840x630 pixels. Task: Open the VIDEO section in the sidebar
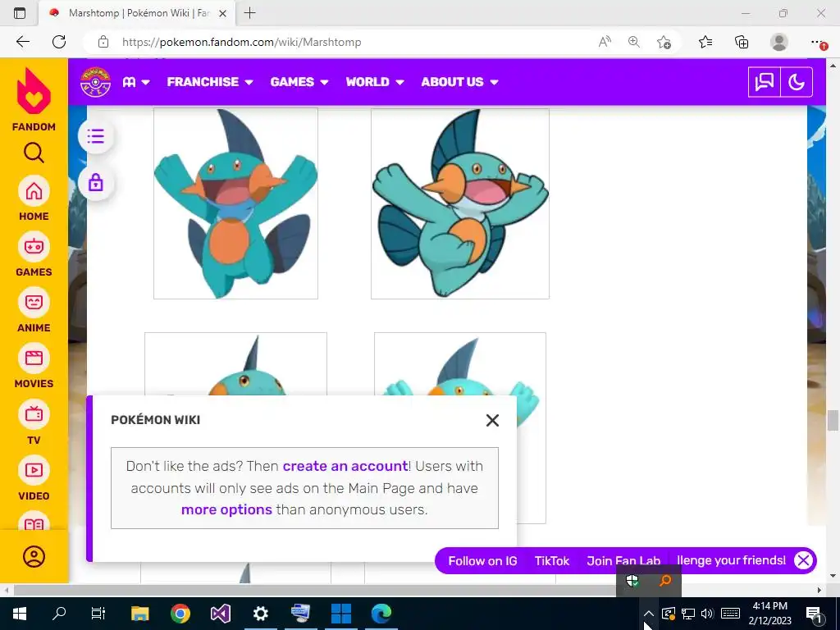click(x=34, y=478)
